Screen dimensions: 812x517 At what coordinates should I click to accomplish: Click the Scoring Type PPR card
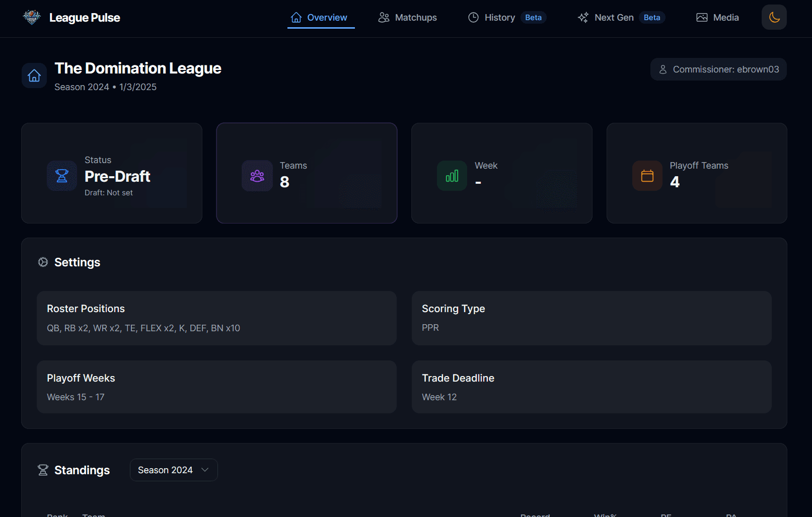click(x=592, y=318)
